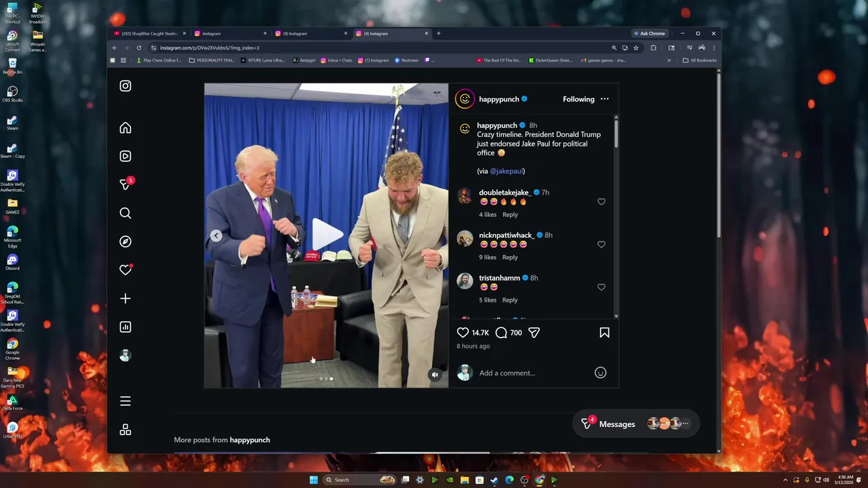Click Ask Chrome button
Screen dimensions: 868x488
[649, 33]
